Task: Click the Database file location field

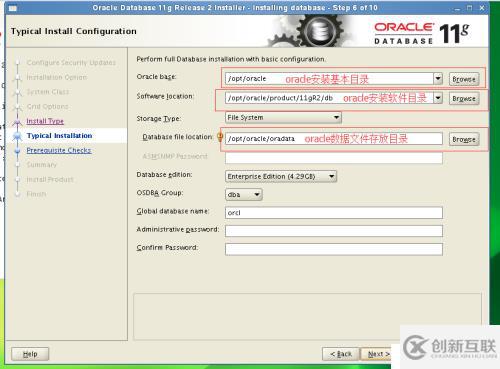Action: [334, 139]
